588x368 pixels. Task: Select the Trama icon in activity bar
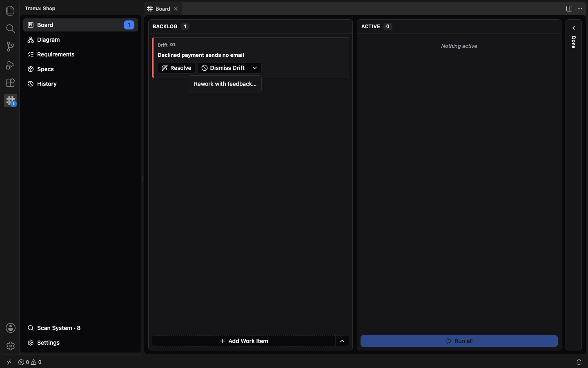click(x=11, y=101)
